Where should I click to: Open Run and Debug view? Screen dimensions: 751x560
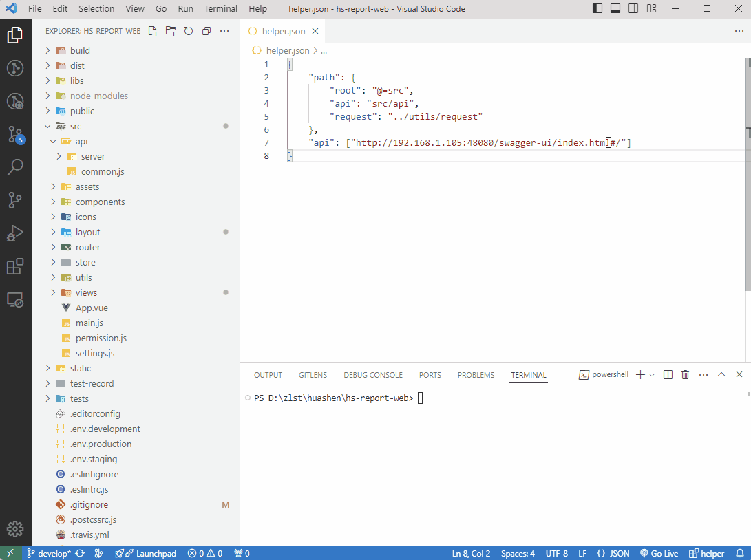(15, 233)
